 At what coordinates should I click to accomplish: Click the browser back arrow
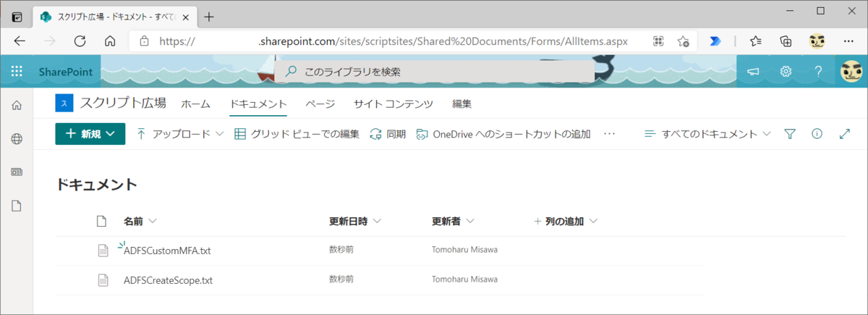coord(20,41)
